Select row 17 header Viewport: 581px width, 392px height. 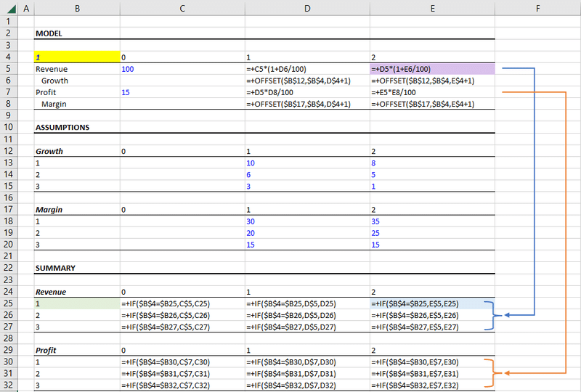9,209
